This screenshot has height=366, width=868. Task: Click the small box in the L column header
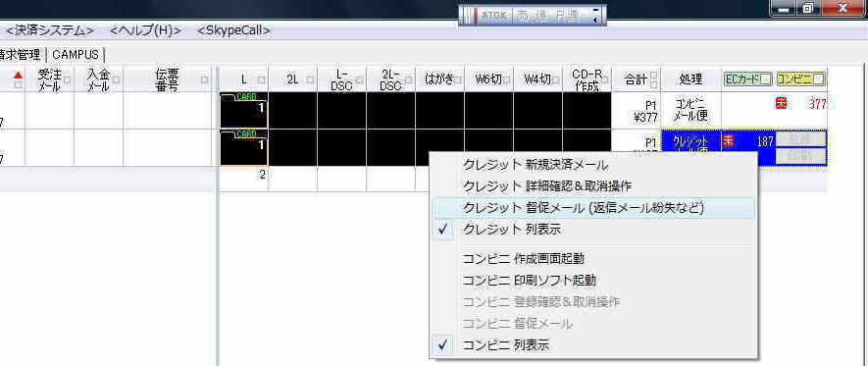pyautogui.click(x=262, y=79)
